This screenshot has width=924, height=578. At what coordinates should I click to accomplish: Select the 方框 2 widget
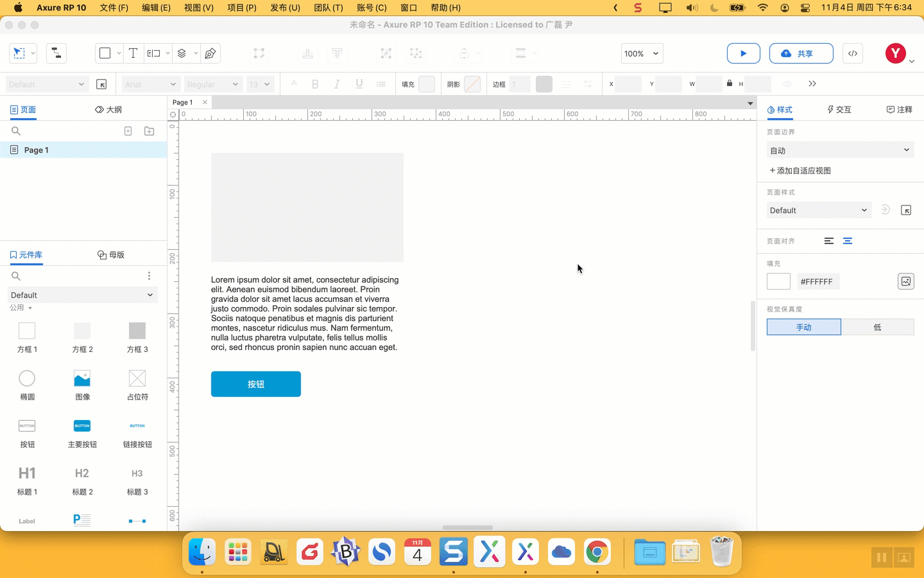coord(82,338)
